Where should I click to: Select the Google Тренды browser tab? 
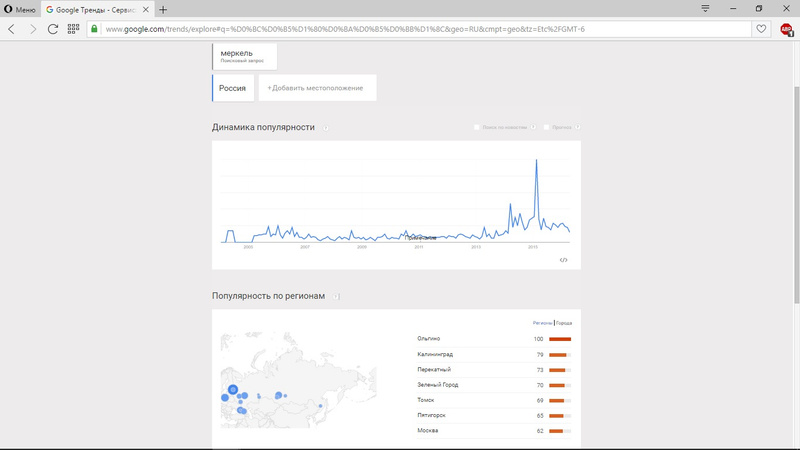tap(98, 9)
